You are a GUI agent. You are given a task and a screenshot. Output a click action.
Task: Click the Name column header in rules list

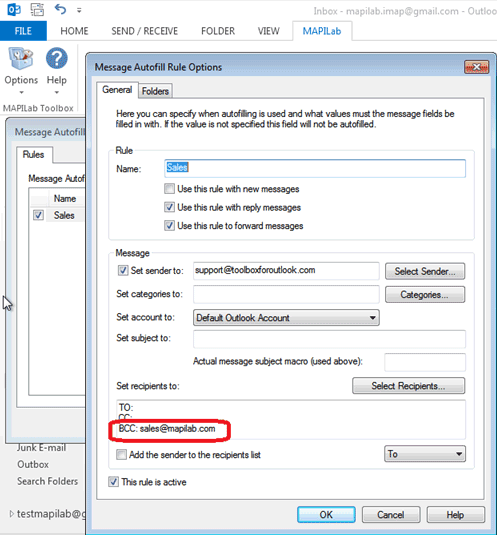(x=65, y=199)
